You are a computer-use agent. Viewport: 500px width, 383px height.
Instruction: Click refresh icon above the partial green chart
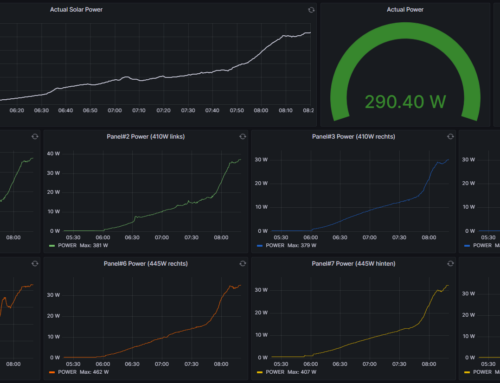coord(35,136)
